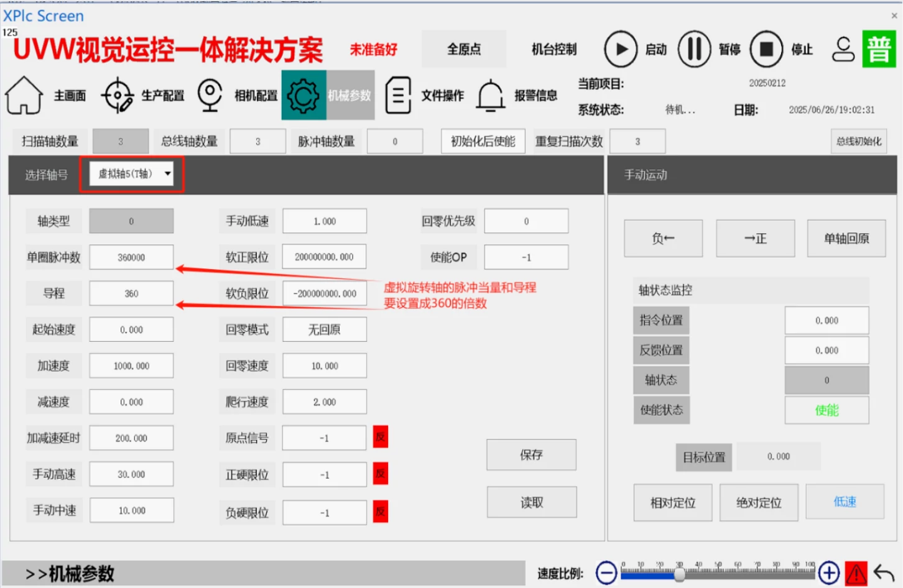903x588 pixels.
Task: Click the 导程 input field
Action: tap(131, 293)
